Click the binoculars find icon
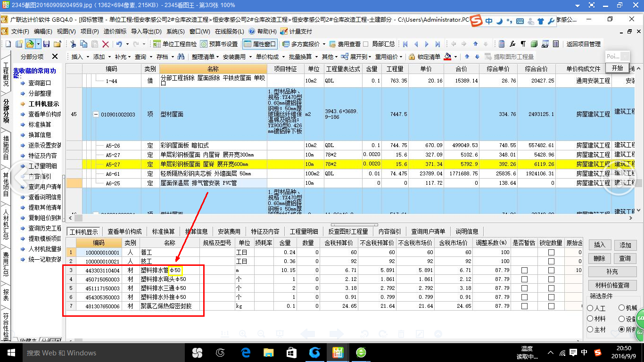The height and width of the screenshot is (362, 644). click(x=181, y=57)
